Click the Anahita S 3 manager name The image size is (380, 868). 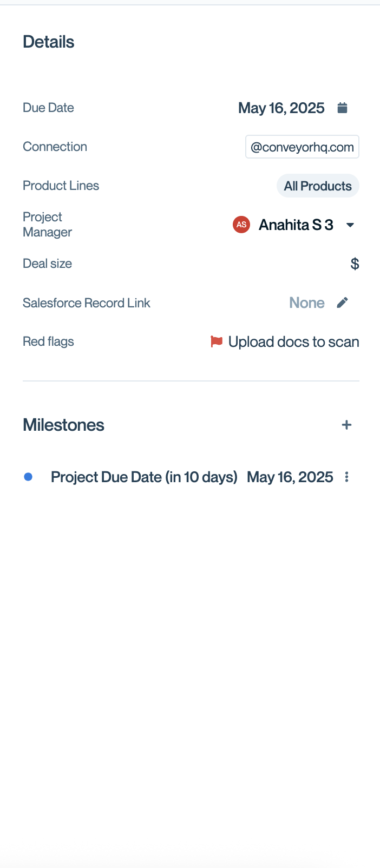point(296,225)
